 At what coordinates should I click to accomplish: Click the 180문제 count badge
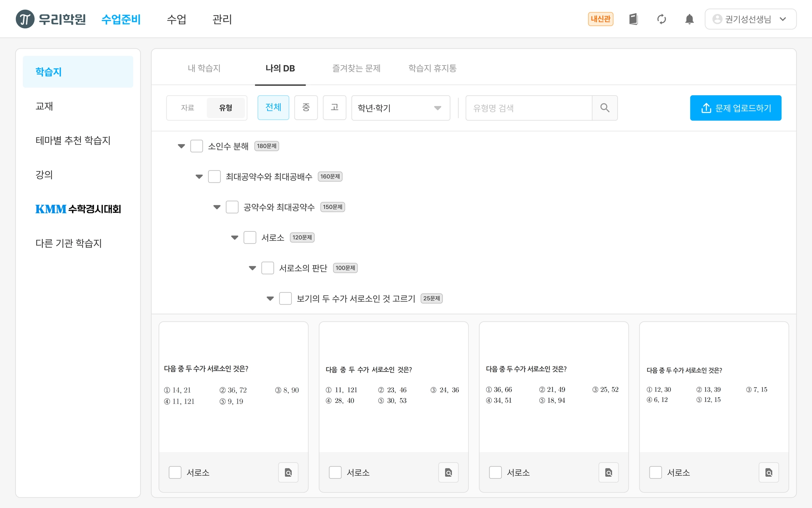(266, 146)
